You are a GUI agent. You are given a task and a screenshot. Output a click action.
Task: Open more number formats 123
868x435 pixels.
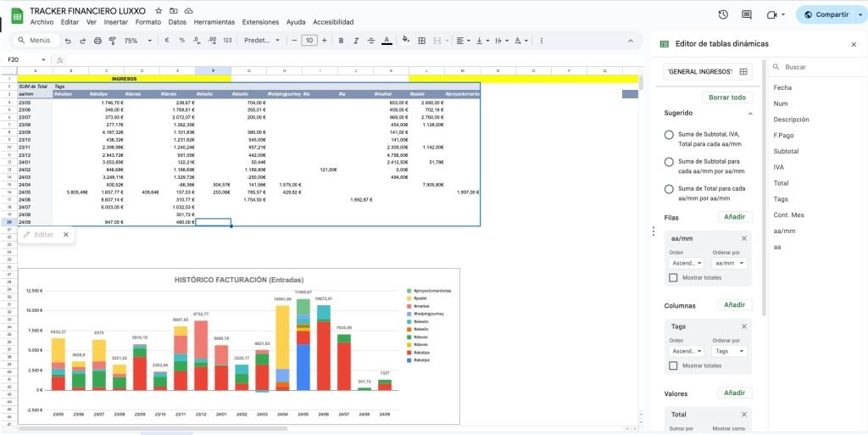coord(227,41)
